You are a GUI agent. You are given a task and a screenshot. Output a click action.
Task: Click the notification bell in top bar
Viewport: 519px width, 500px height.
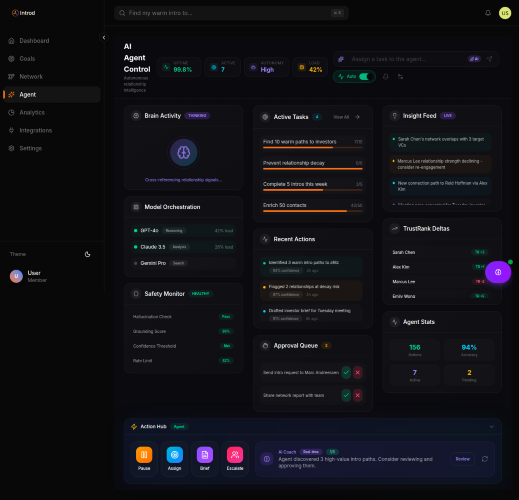pos(488,13)
